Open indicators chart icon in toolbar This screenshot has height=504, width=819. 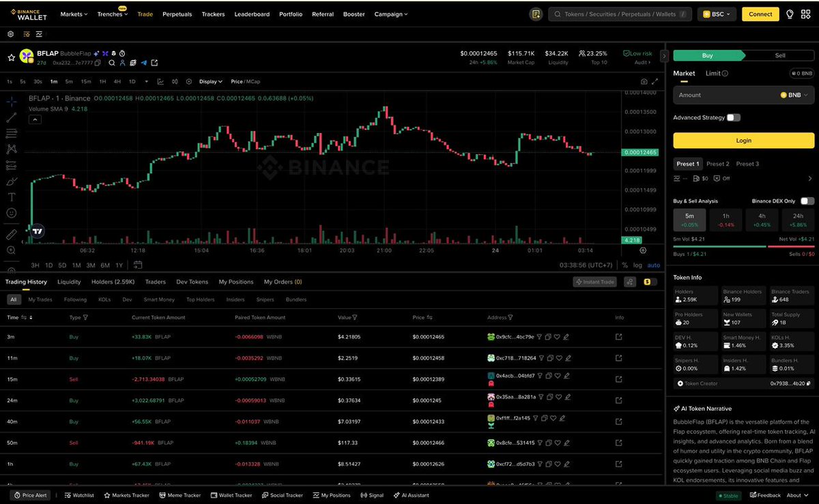point(160,81)
